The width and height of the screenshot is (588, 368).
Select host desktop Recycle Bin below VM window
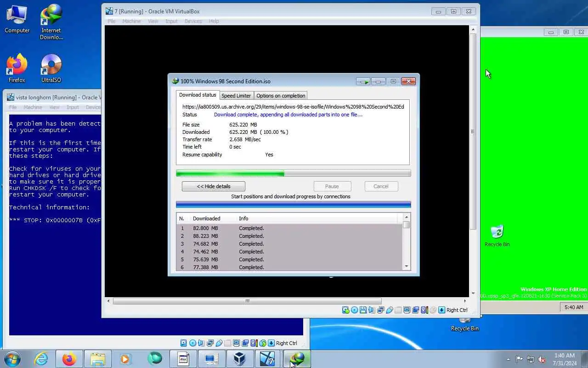coord(465,324)
